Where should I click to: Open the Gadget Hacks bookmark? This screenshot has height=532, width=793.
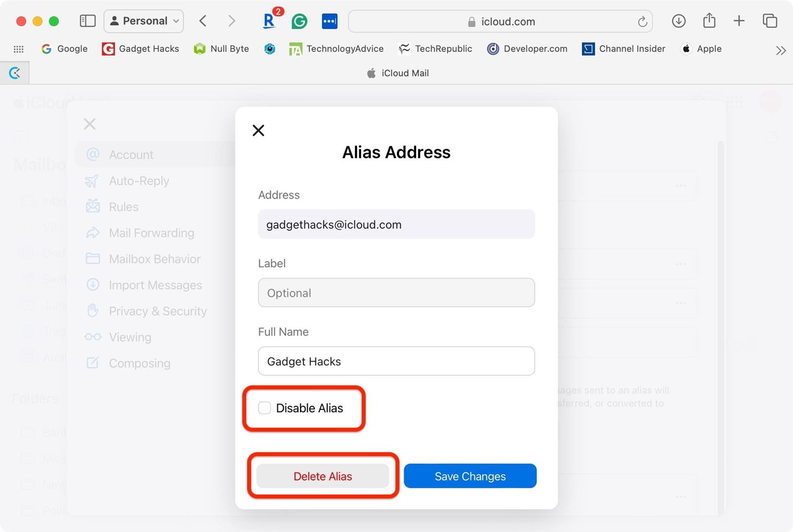pos(141,48)
